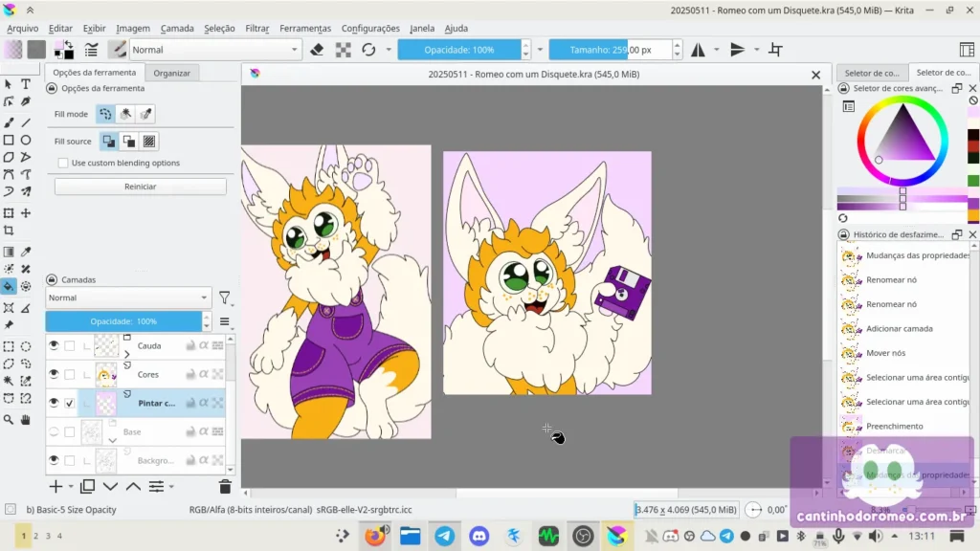Screen dimensions: 980x551
Task: Open Telegram from the taskbar
Action: [444, 536]
